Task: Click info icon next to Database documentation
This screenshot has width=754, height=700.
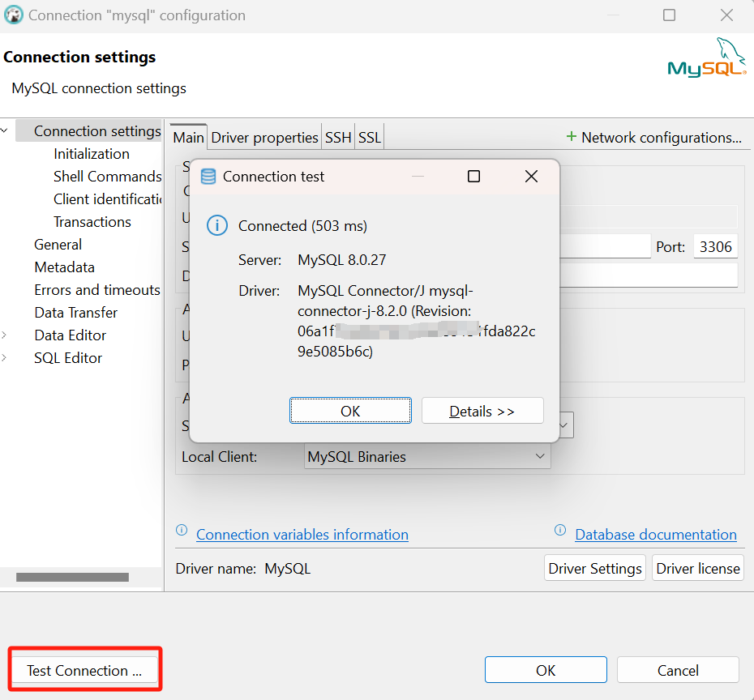Action: 560,531
